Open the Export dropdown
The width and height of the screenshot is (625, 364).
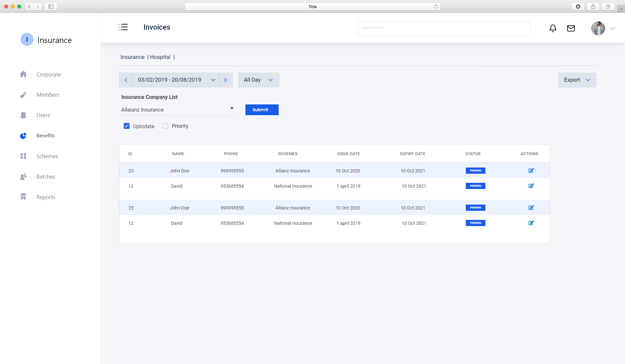(x=577, y=80)
